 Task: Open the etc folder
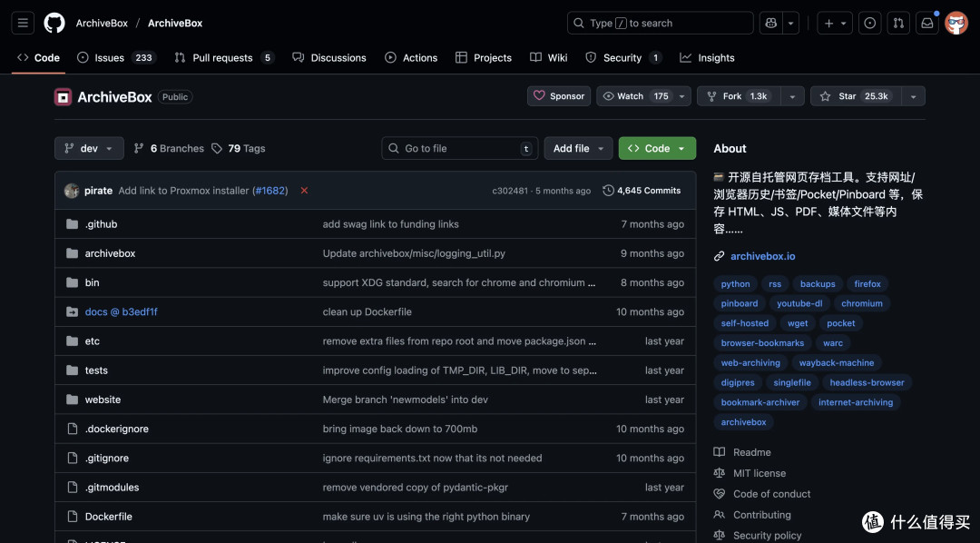[x=92, y=341]
